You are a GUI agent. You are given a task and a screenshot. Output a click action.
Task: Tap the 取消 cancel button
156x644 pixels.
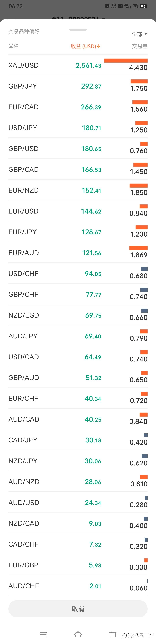tap(78, 609)
